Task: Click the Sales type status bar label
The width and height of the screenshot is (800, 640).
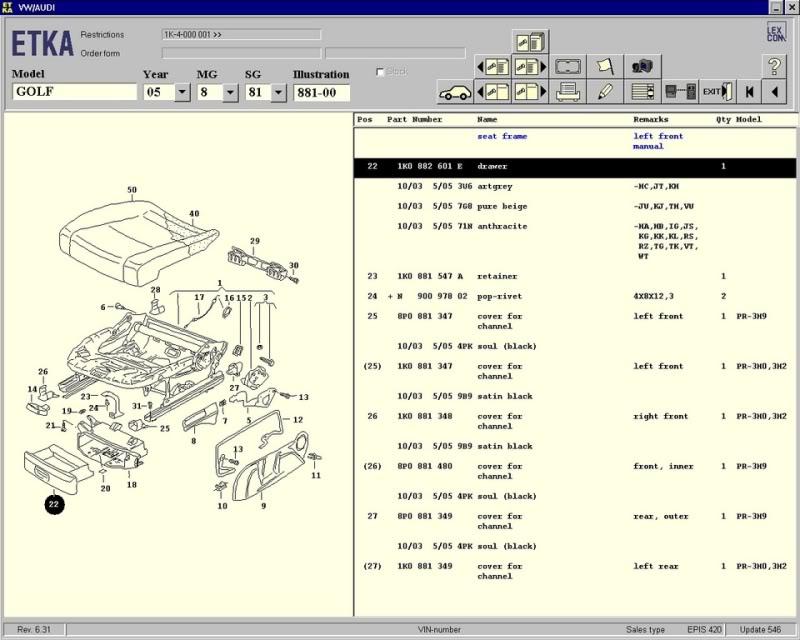Action: 645,630
